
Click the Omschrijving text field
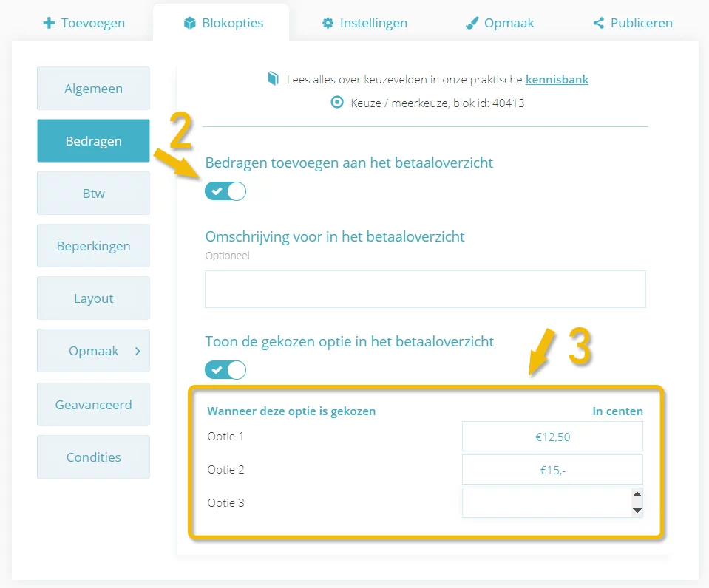click(425, 290)
